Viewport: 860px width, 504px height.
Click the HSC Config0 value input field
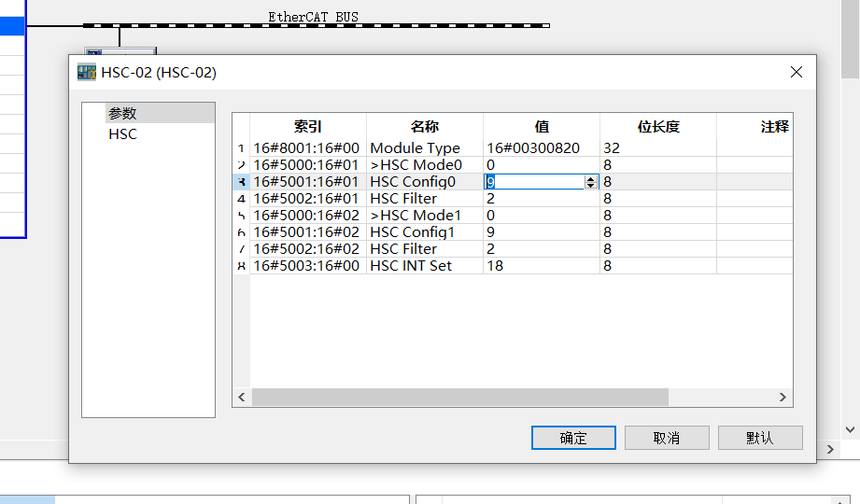point(535,182)
